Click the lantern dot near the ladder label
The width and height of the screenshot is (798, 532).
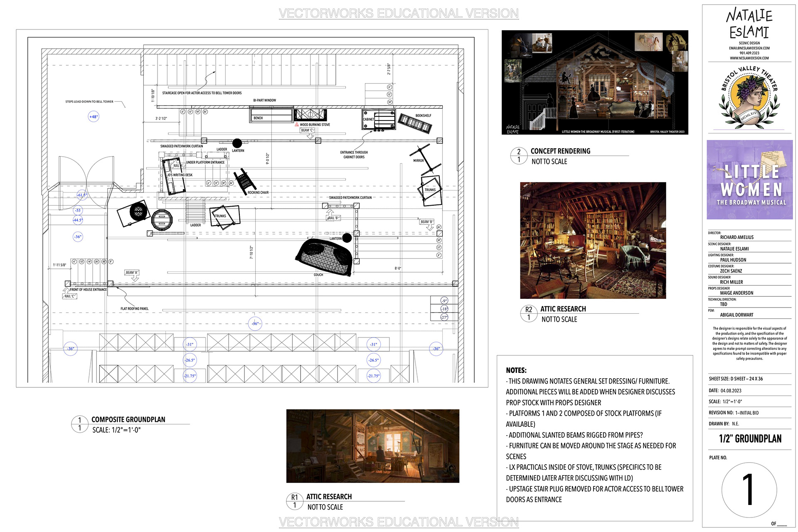237,143
